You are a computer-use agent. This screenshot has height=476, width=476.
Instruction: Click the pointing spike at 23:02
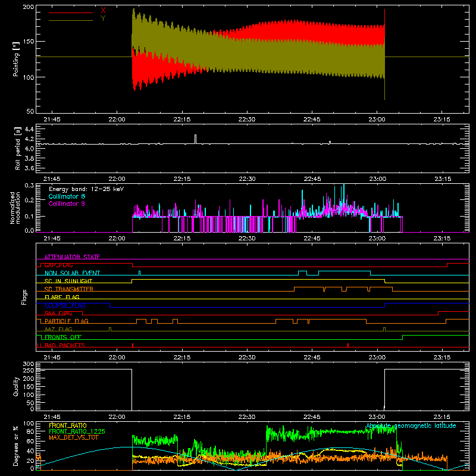384,54
